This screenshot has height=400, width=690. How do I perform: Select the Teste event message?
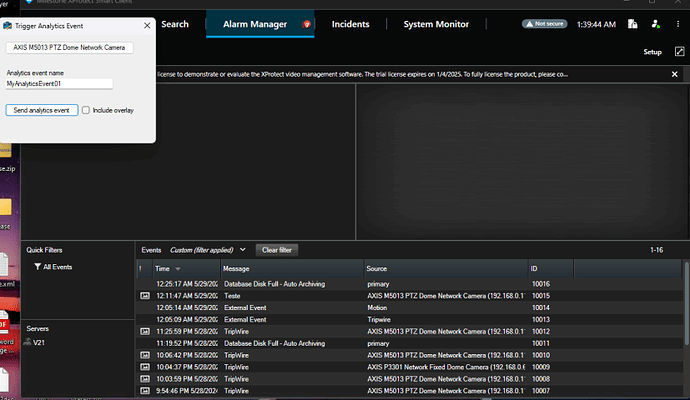point(232,296)
